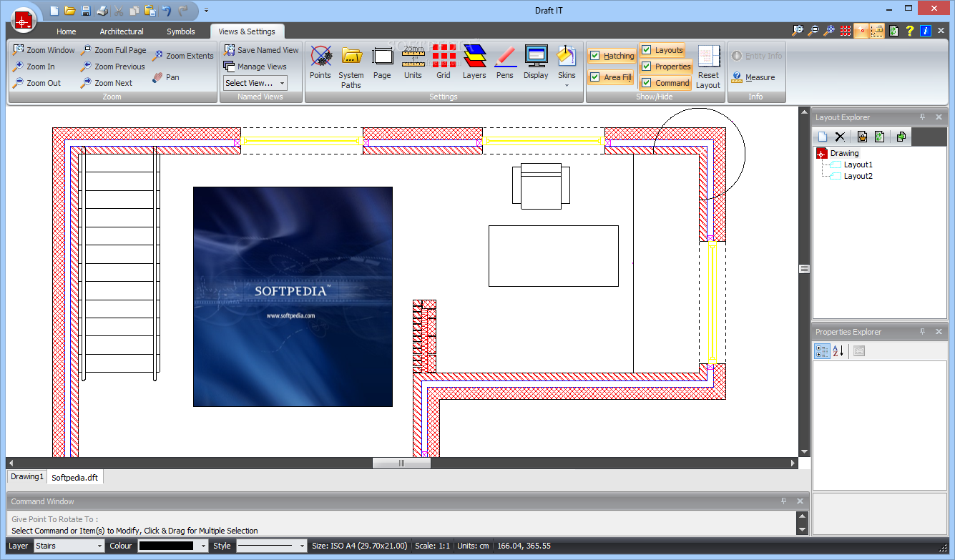Click the blue info icon

pyautogui.click(x=926, y=31)
